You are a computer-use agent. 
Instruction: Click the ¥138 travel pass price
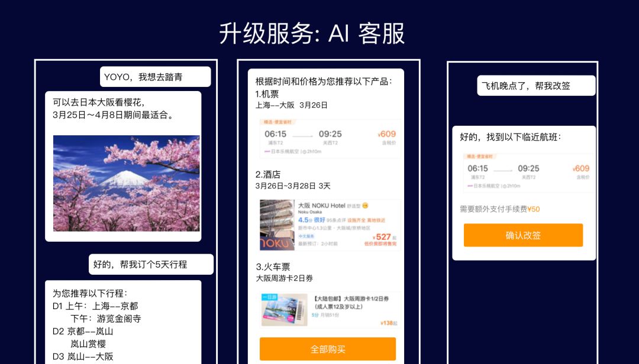(387, 323)
